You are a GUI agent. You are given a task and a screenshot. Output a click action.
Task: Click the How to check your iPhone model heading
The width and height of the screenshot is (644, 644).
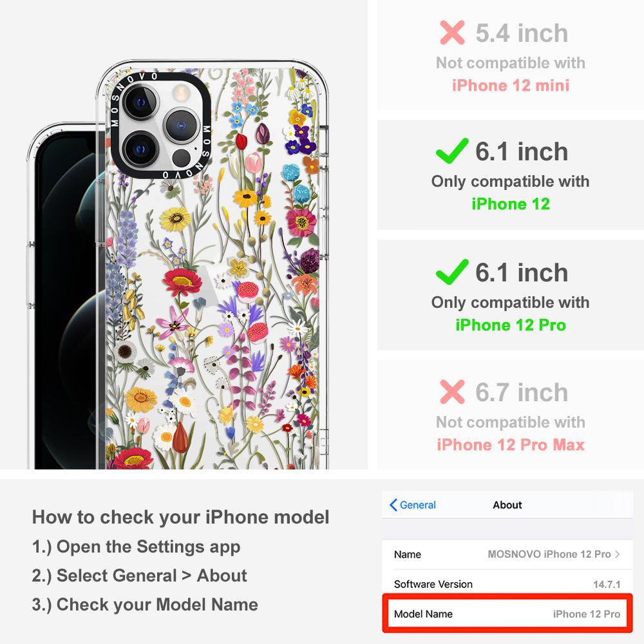(x=181, y=516)
